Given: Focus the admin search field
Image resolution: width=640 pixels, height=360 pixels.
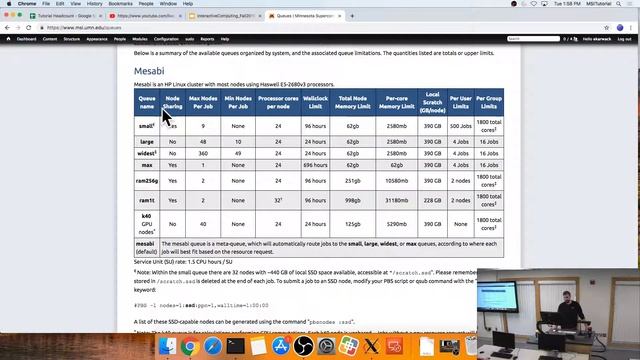Looking at the screenshot, I should (x=533, y=39).
